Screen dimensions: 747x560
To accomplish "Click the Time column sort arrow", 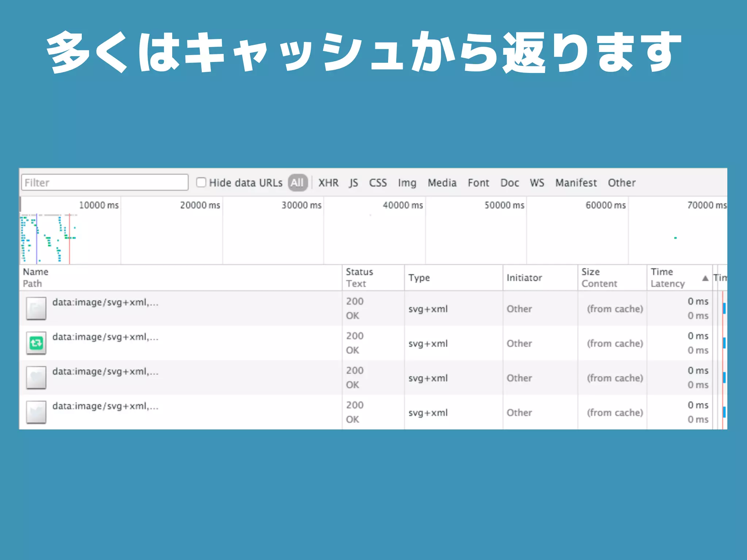I will point(705,278).
